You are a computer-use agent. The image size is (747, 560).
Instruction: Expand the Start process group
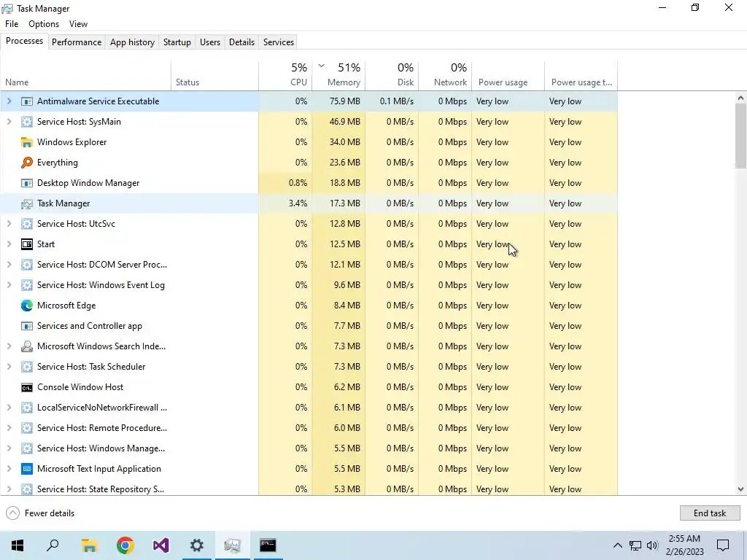coord(9,244)
